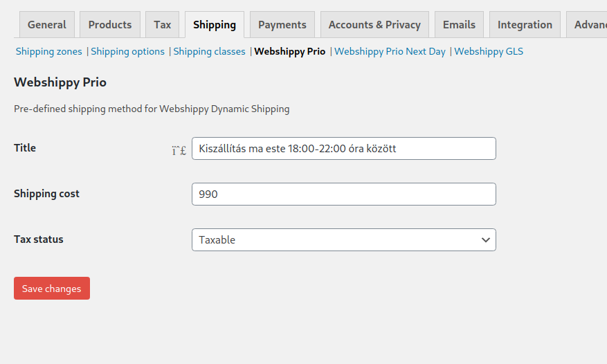Screen dimensions: 607x364
Task: Select the Webshippy Prio section link
Action: click(x=290, y=51)
